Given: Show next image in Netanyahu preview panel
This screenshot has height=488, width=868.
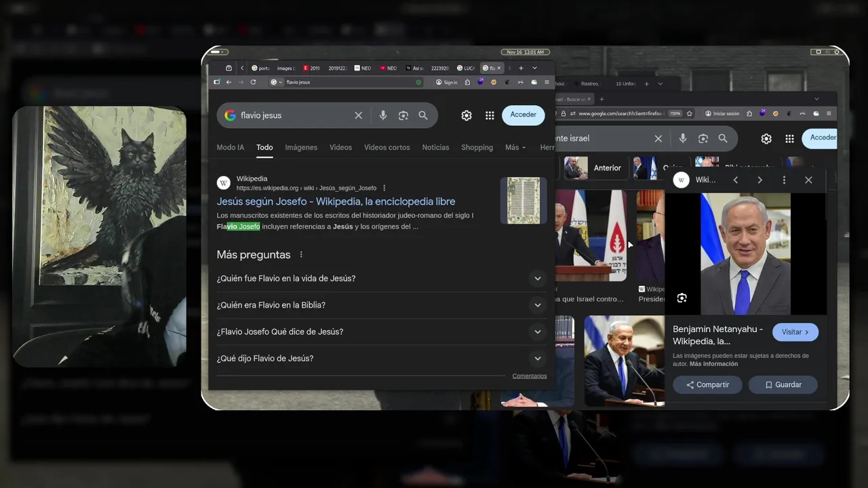Looking at the screenshot, I should (759, 180).
